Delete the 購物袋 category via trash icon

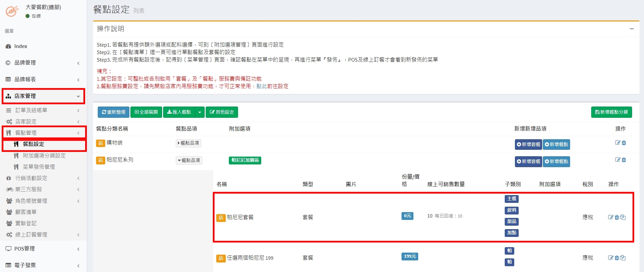[x=624, y=143]
